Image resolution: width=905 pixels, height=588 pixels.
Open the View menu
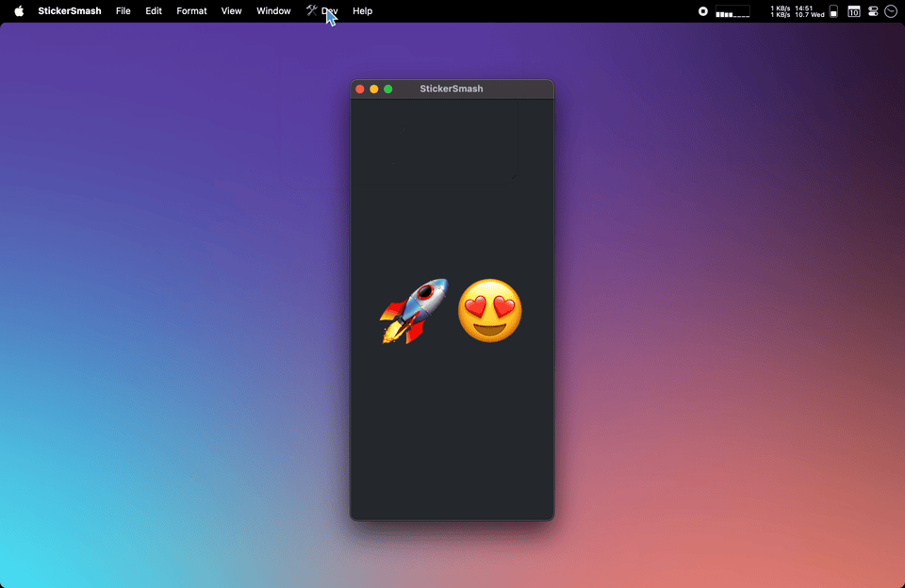click(x=232, y=11)
